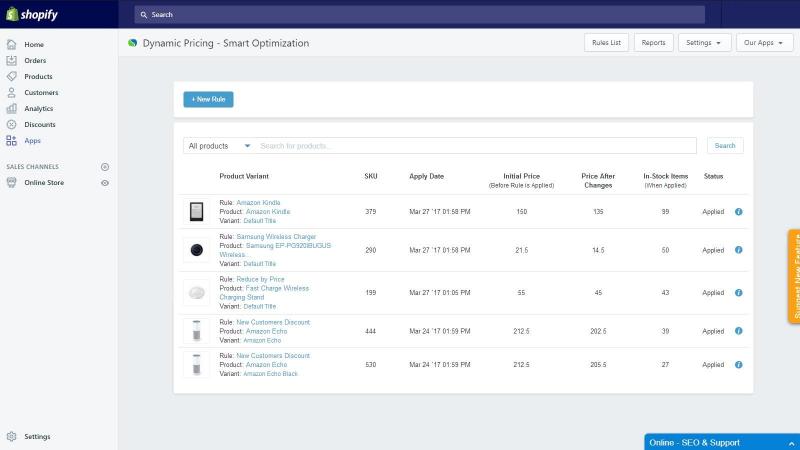Viewport: 800px width, 450px height.
Task: Click the Analytics bar chart icon
Action: (x=11, y=108)
